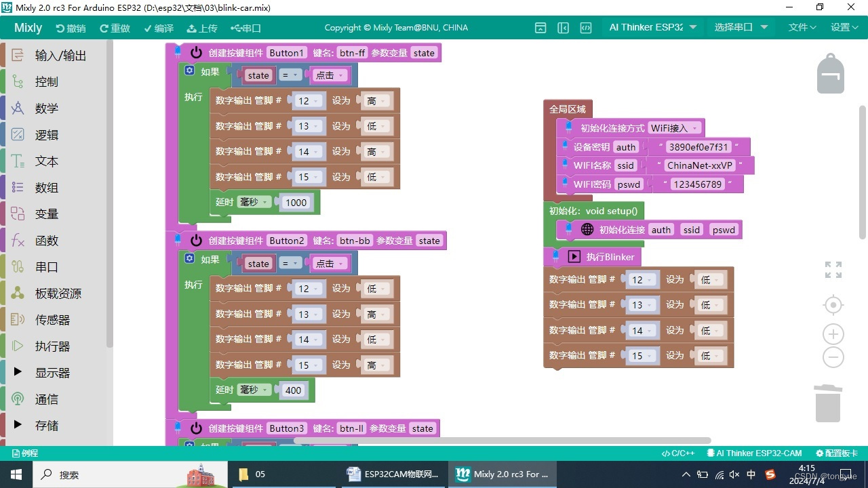The image size is (868, 488).
Task: Click the workspace trash can
Action: coord(828,403)
